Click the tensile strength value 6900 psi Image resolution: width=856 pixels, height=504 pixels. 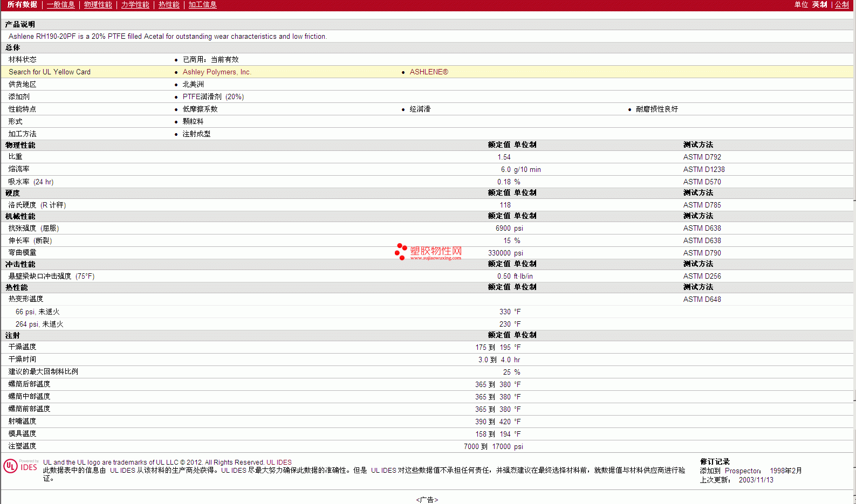509,229
